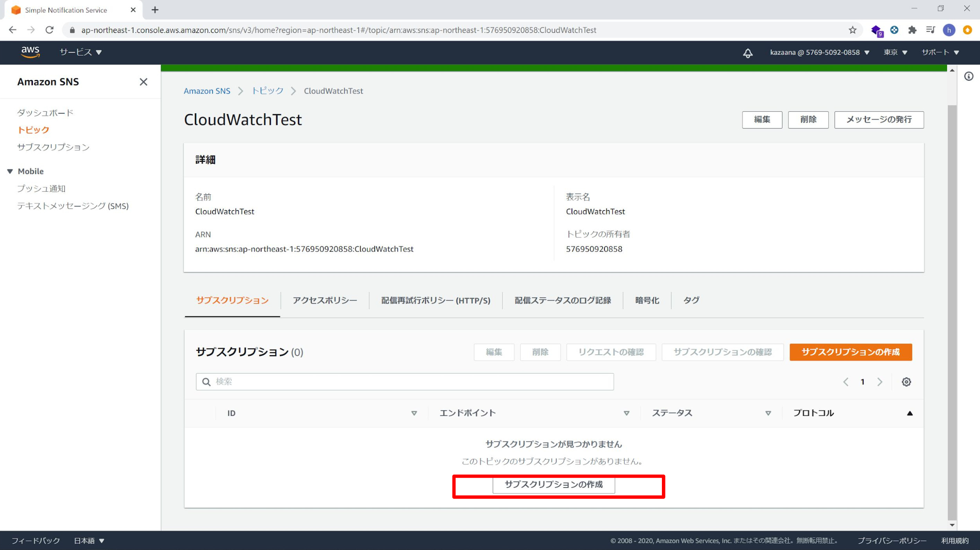Click the AWS logo home icon
This screenshot has width=980, height=550.
tap(31, 52)
